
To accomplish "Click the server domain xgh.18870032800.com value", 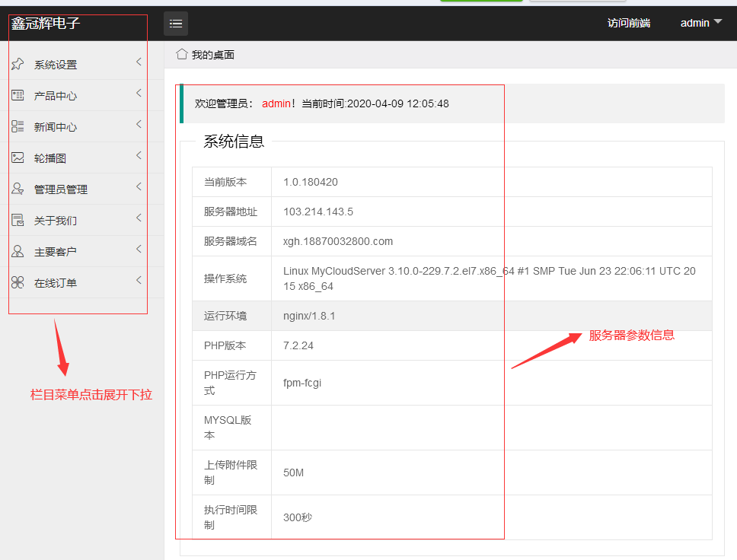I will 338,241.
